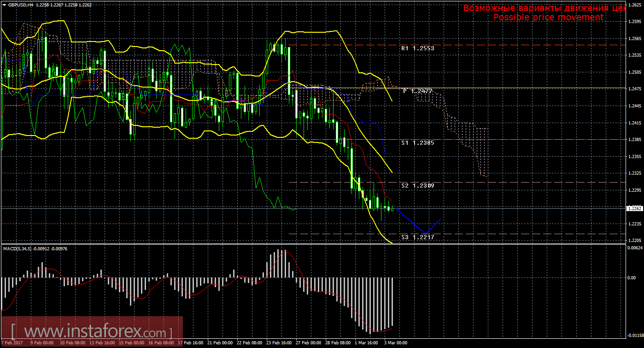The image size is (644, 348).
Task: Click the 1.2625 price scale value
Action: pos(634,5)
